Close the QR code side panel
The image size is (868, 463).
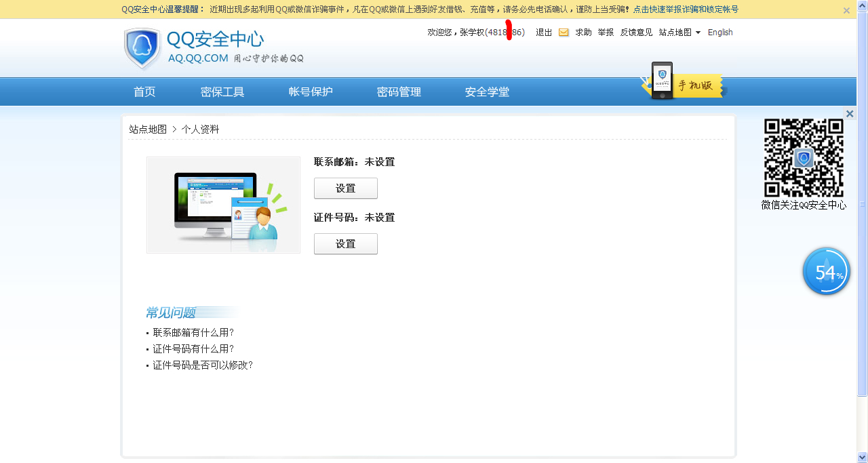[x=850, y=113]
